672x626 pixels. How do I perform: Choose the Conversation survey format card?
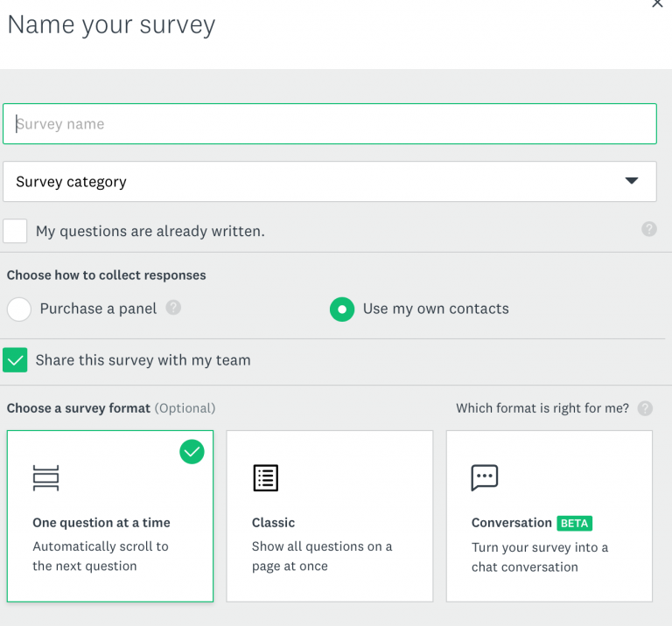click(x=549, y=516)
